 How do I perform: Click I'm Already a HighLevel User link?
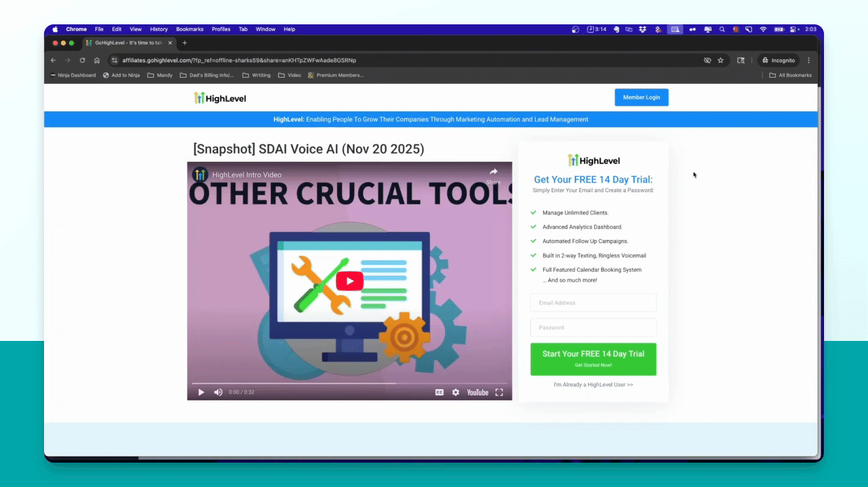coord(593,385)
